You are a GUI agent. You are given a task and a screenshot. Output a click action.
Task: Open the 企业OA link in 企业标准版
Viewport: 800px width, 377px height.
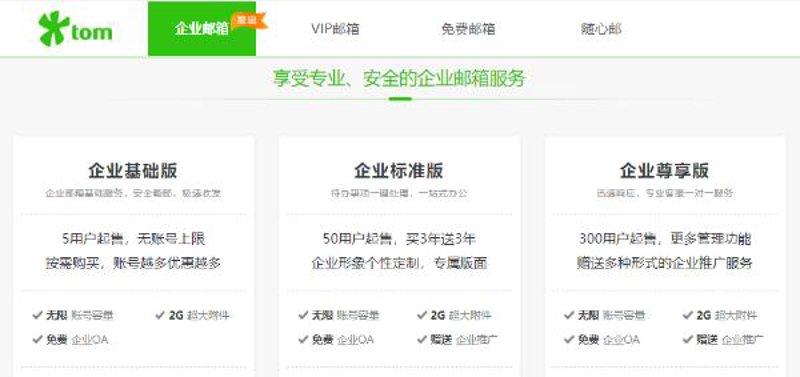(x=356, y=340)
